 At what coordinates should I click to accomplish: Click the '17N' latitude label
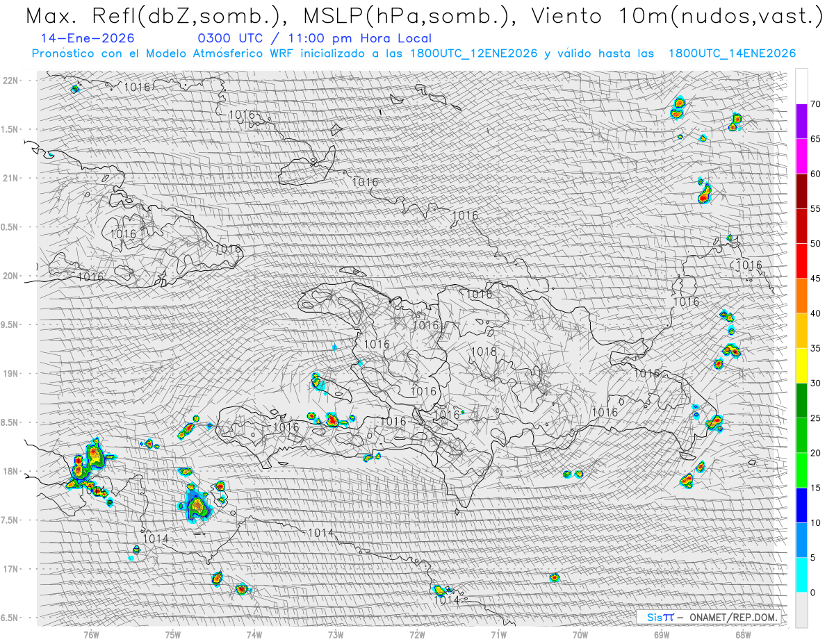click(x=11, y=569)
